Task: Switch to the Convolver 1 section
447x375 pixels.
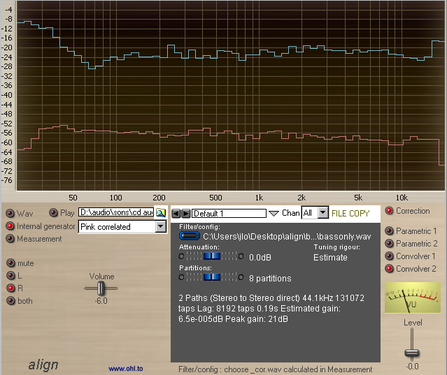Action: (x=389, y=256)
